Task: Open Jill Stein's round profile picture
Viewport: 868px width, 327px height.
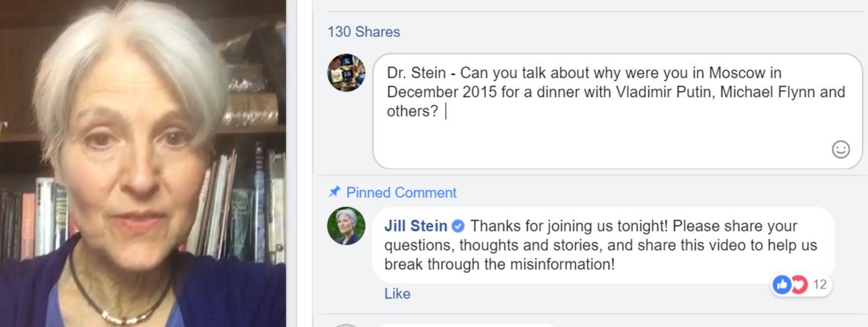Action: click(x=346, y=226)
